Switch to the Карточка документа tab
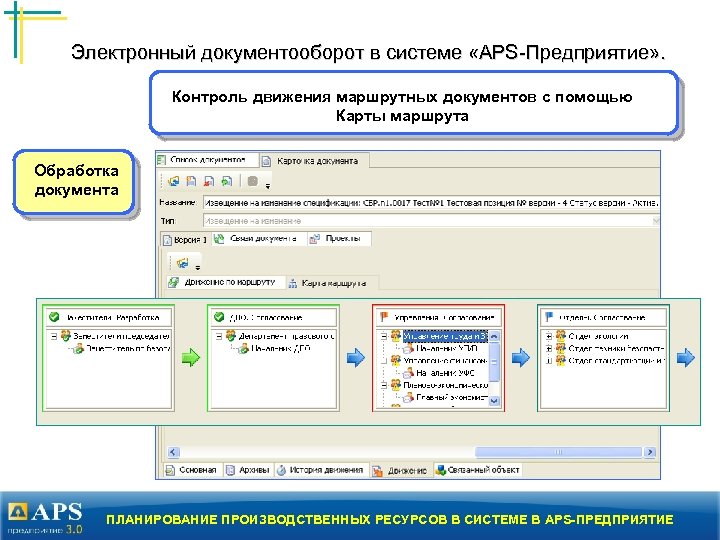Screen dimensions: 720x540 (315, 161)
